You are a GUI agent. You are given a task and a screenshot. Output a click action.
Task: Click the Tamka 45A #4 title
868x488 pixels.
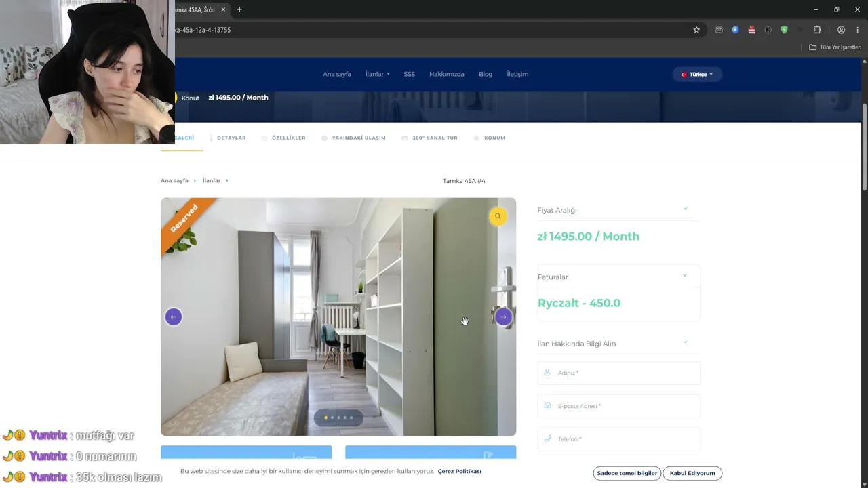464,181
